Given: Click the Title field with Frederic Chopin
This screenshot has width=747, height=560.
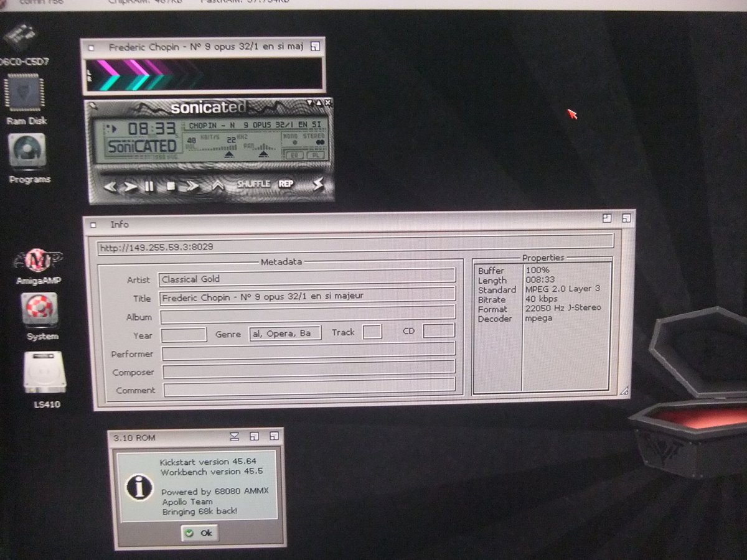Looking at the screenshot, I should tap(308, 297).
